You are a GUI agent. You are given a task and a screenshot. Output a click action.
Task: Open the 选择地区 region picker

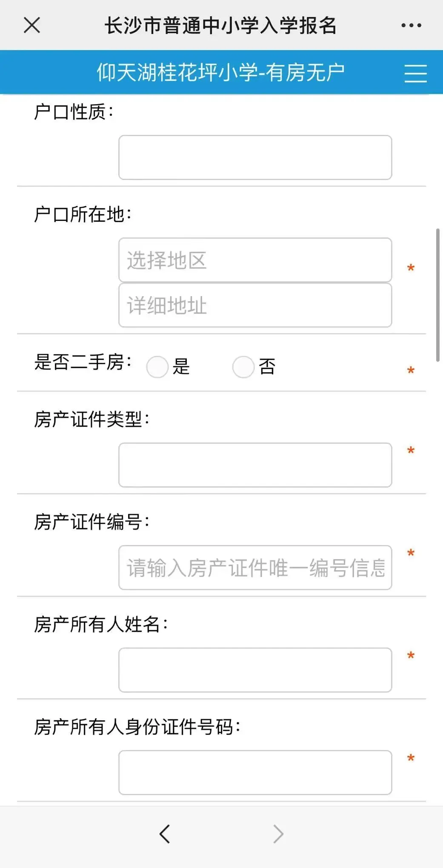point(255,260)
